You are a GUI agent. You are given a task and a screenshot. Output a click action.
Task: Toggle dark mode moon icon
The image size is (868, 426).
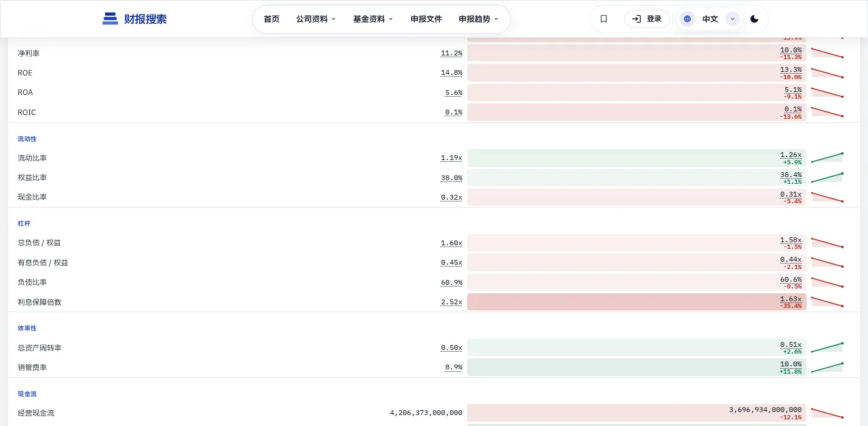pos(754,19)
